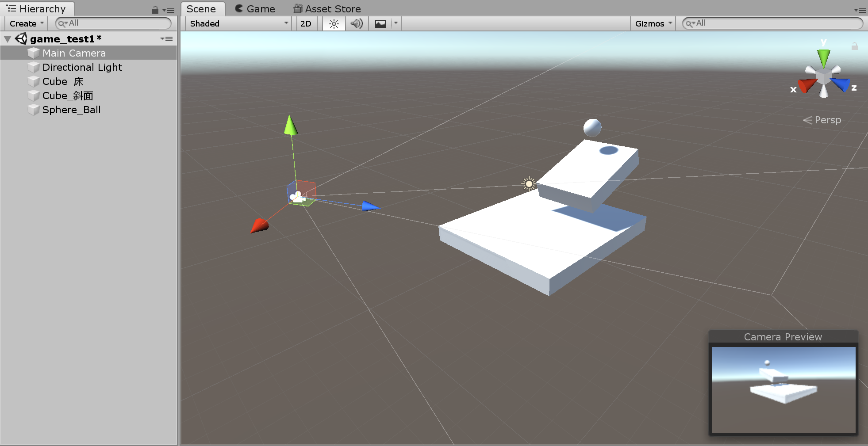The image size is (868, 446).
Task: Select Main Camera in the hierarchy
Action: click(88, 53)
